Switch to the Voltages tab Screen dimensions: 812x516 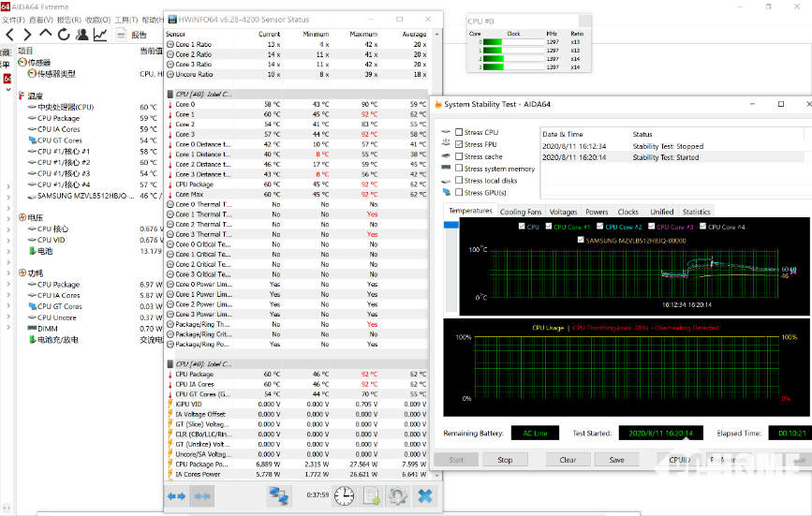(564, 212)
